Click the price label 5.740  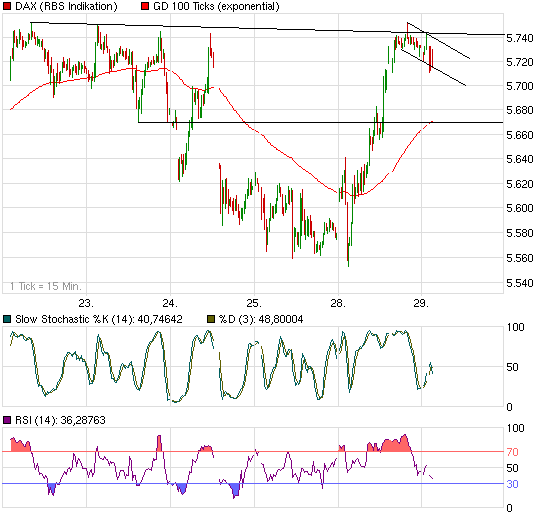(520, 38)
